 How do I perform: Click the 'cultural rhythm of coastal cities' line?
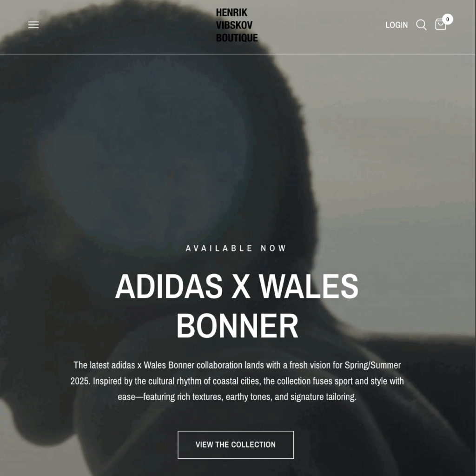point(237,381)
